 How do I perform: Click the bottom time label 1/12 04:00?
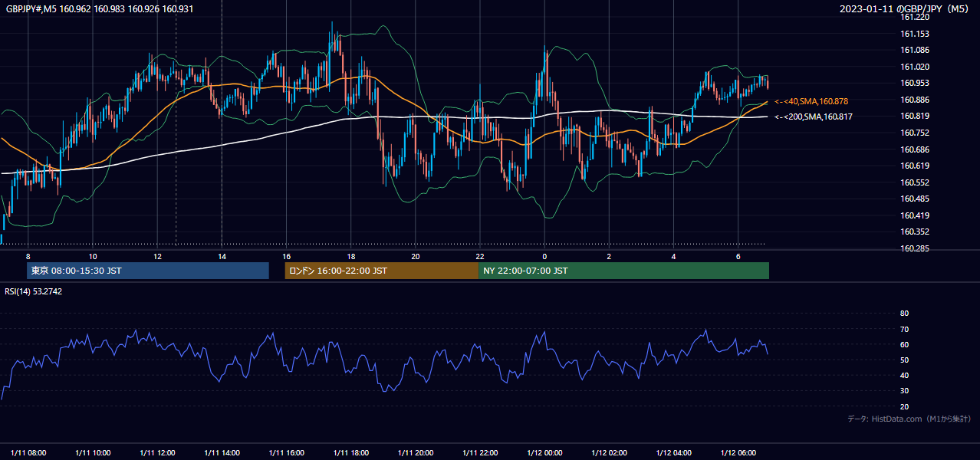tap(673, 452)
